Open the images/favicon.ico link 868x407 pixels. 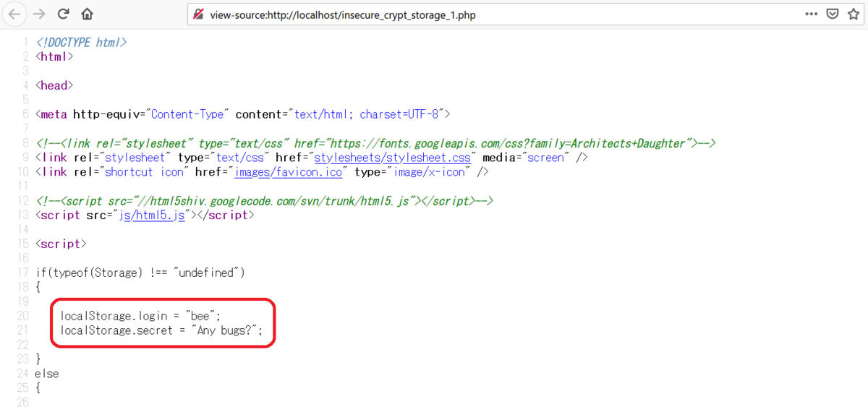coord(287,172)
